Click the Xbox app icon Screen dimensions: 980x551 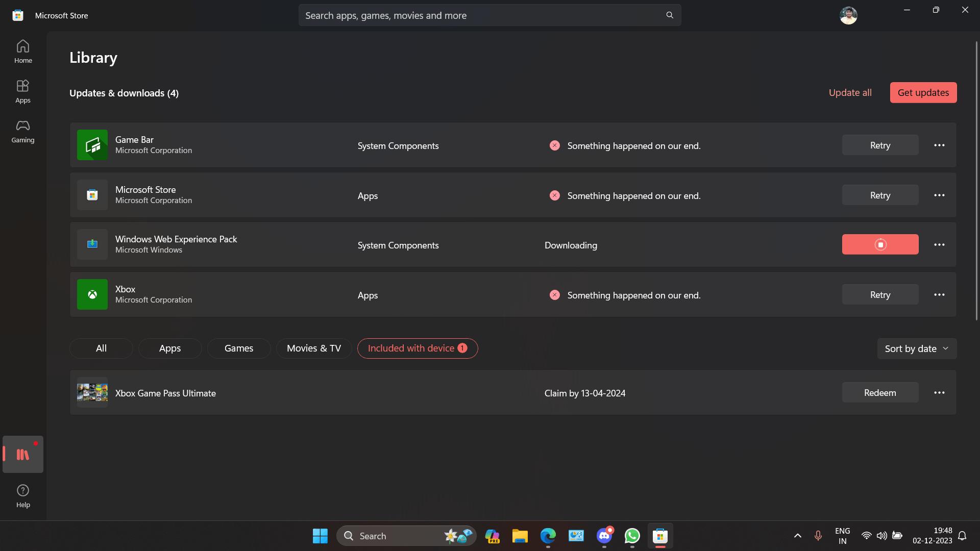coord(92,294)
